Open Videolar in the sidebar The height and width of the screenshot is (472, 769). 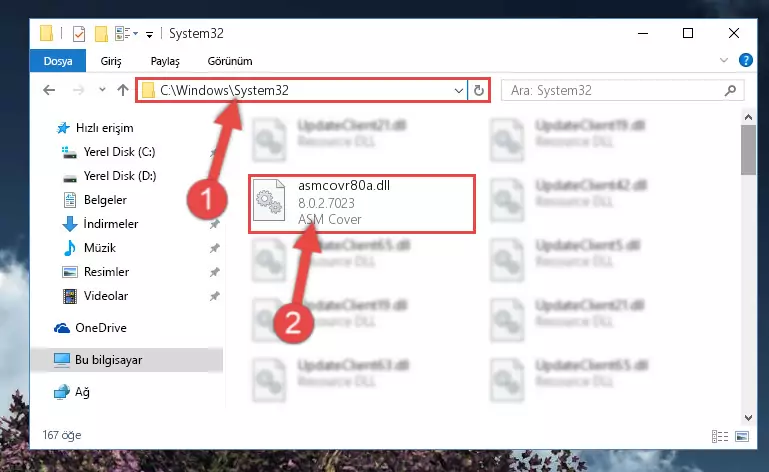point(106,296)
